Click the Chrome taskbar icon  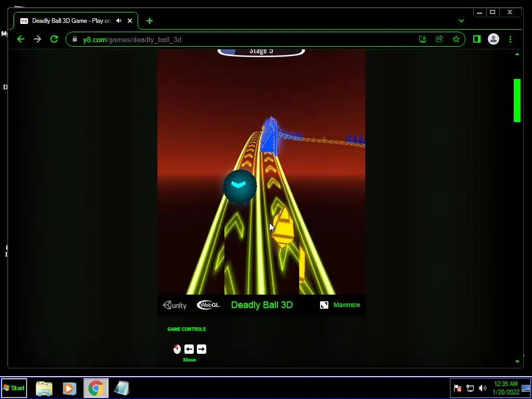pyautogui.click(x=96, y=388)
